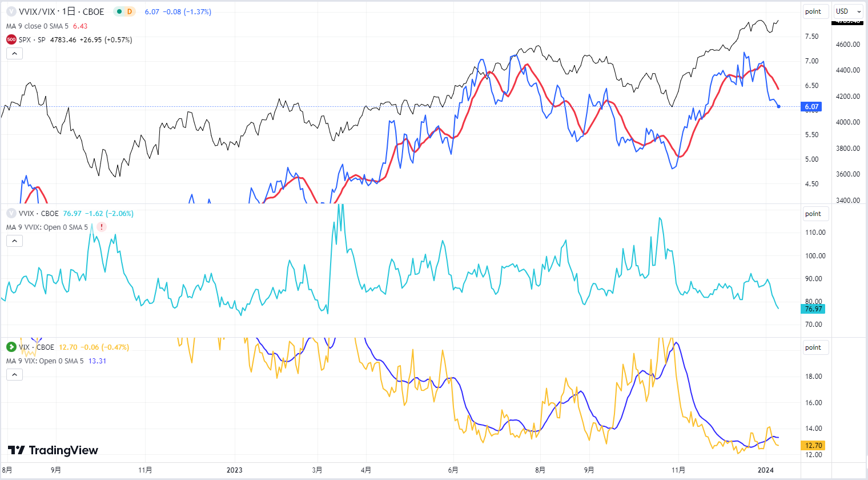The height and width of the screenshot is (480, 868).
Task: Click the VVIX pane symbol icon
Action: pos(11,213)
